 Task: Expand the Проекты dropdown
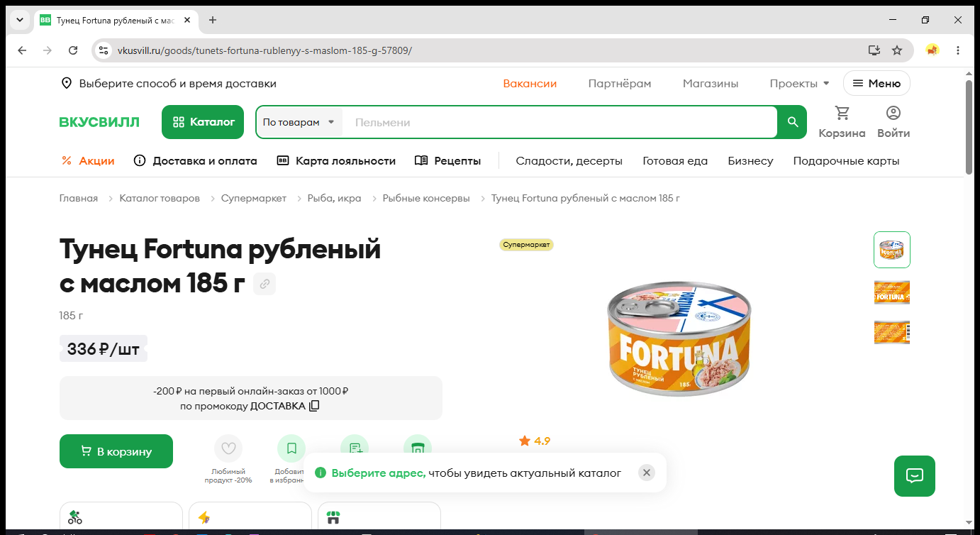click(x=799, y=84)
